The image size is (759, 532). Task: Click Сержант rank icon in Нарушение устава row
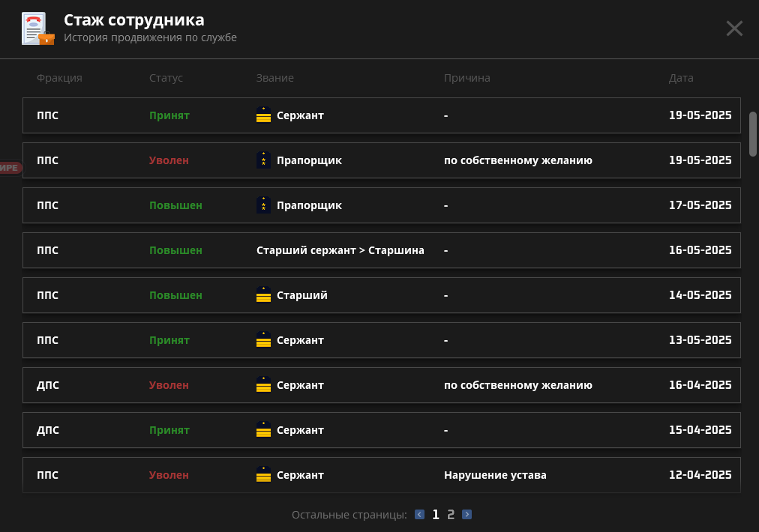point(263,475)
